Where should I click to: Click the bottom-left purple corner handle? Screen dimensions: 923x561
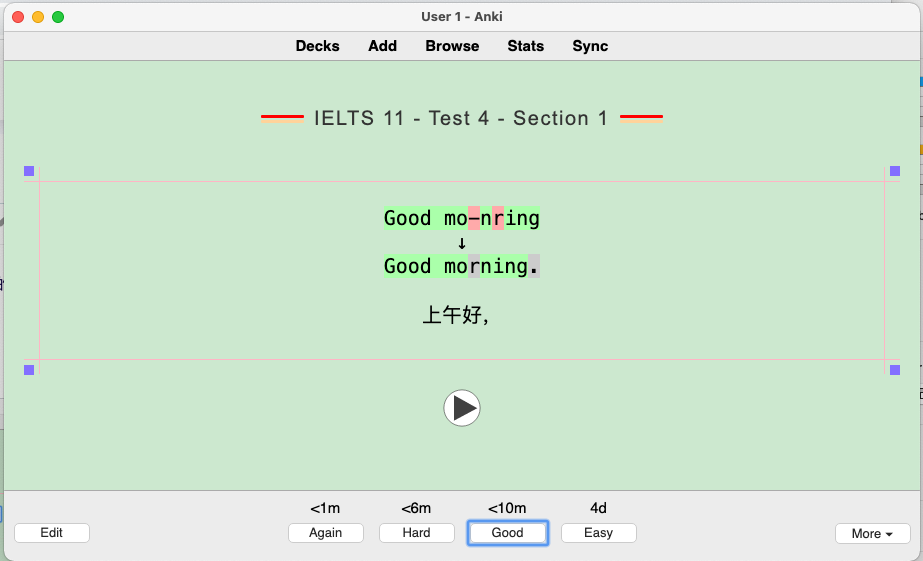pos(29,370)
